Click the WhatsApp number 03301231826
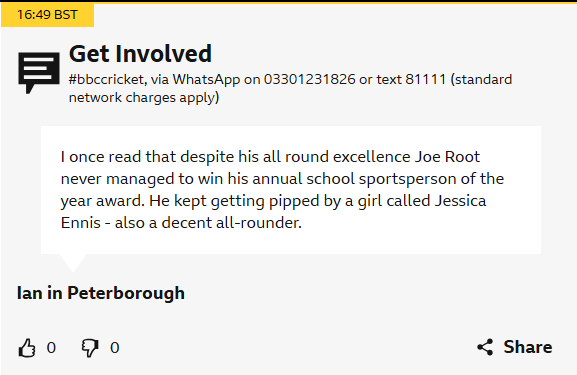The width and height of the screenshot is (577, 375). pyautogui.click(x=310, y=79)
